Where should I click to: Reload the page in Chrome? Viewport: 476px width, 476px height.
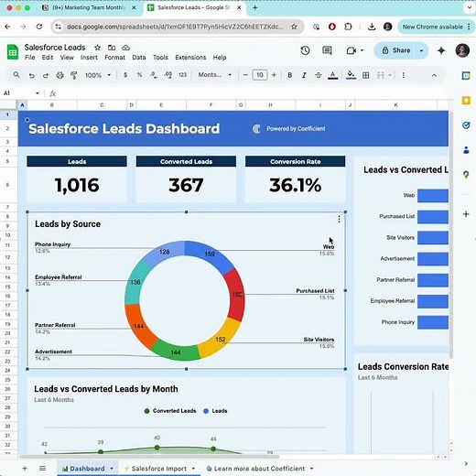click(39, 27)
